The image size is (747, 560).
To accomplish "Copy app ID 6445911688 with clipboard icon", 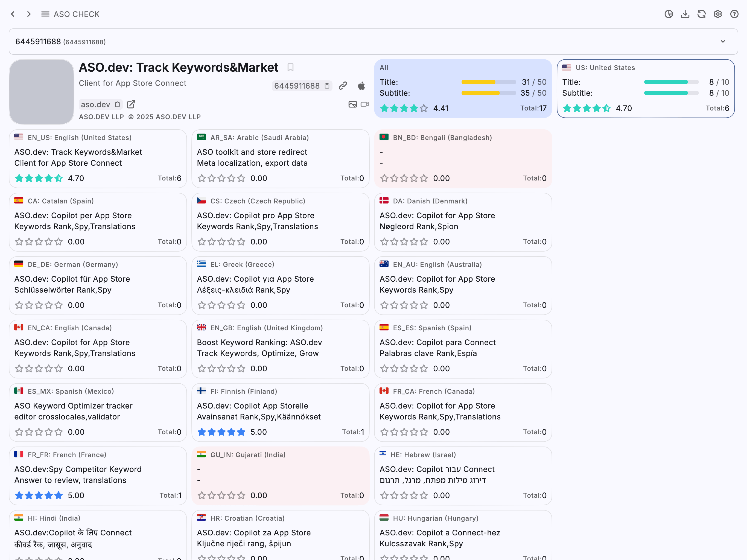I will (x=327, y=86).
